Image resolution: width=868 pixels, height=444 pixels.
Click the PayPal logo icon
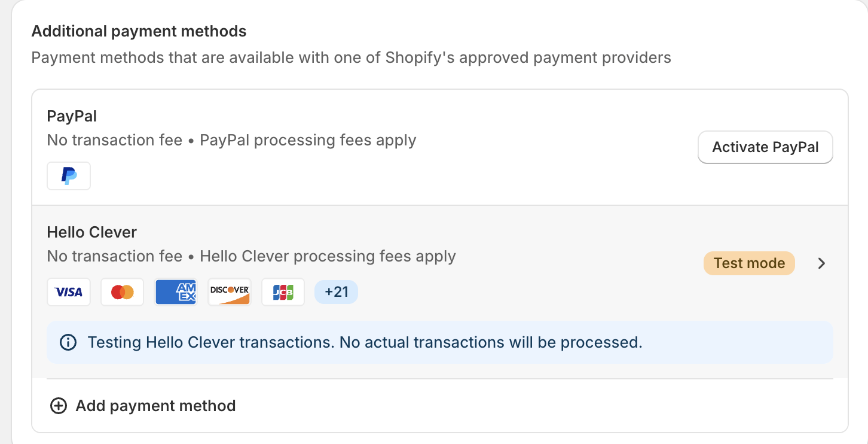point(69,176)
